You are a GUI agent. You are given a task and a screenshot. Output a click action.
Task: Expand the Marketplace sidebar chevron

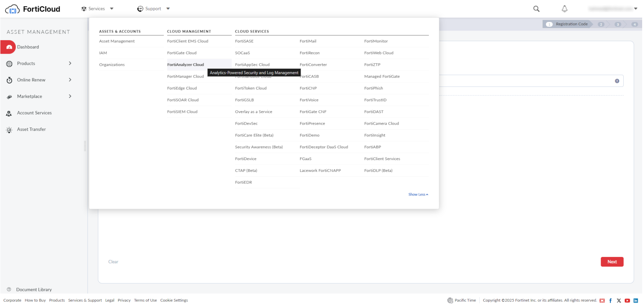coord(70,97)
